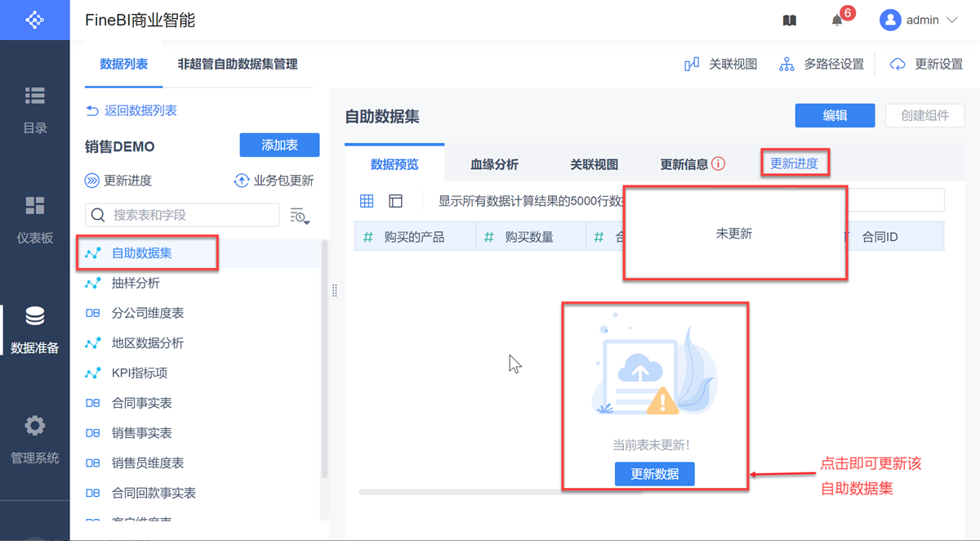Select 销售员维度表 in the table list
Image resolution: width=980 pixels, height=541 pixels.
click(148, 463)
